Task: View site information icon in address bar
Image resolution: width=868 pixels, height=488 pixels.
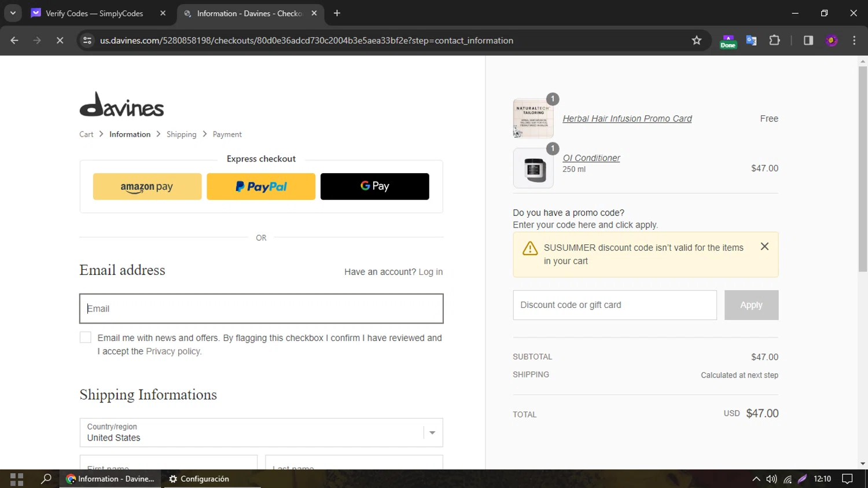Action: coord(87,41)
